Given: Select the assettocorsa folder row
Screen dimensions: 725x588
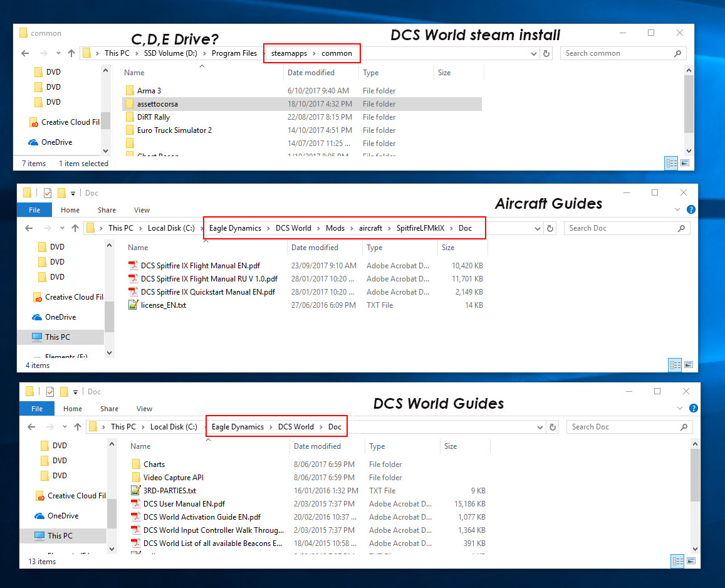Looking at the screenshot, I should (302, 103).
